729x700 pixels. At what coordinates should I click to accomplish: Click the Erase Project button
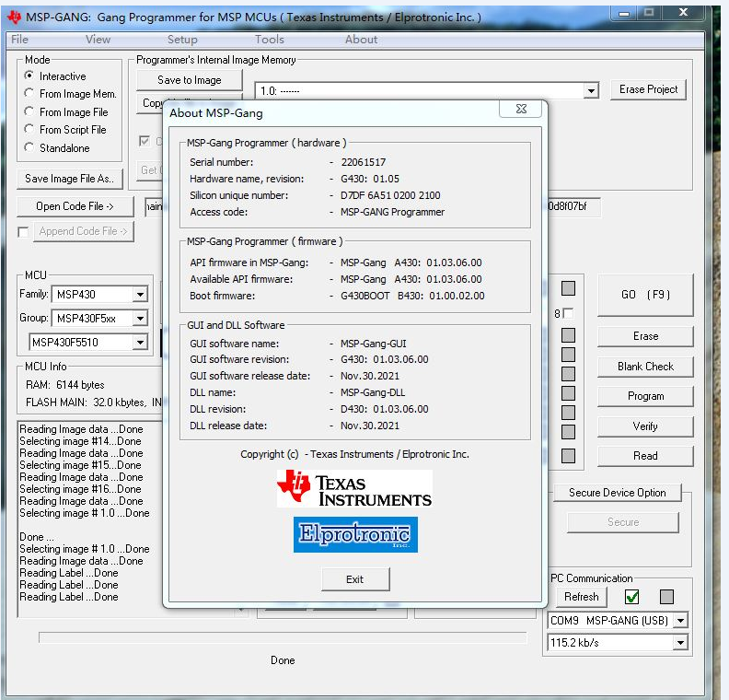648,89
